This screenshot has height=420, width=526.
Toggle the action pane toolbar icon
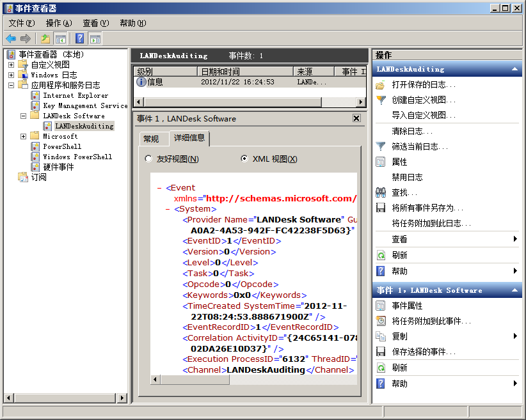tap(95, 38)
